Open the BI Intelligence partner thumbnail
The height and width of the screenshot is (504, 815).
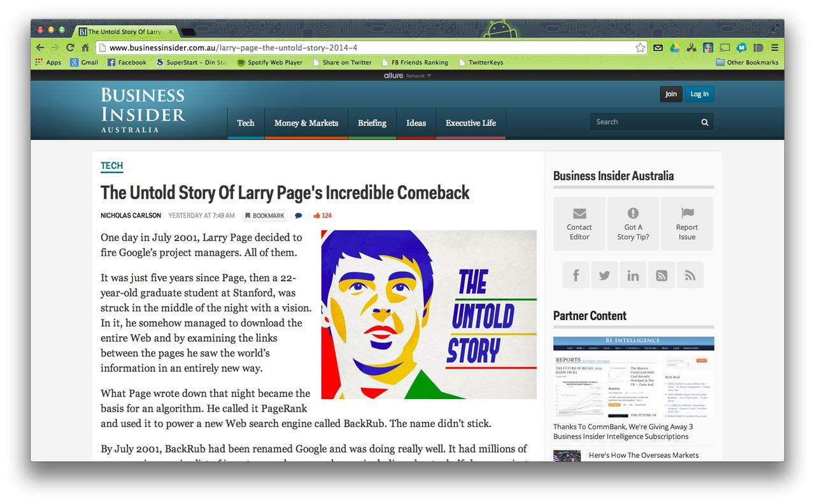[x=634, y=377]
